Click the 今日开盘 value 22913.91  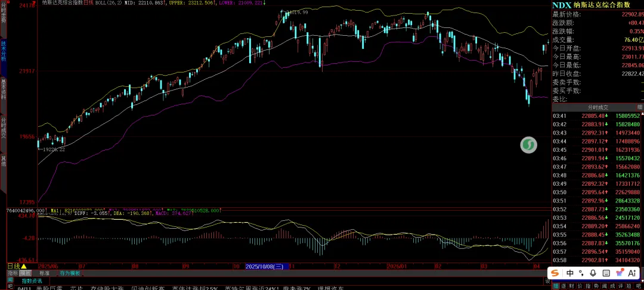[633, 48]
